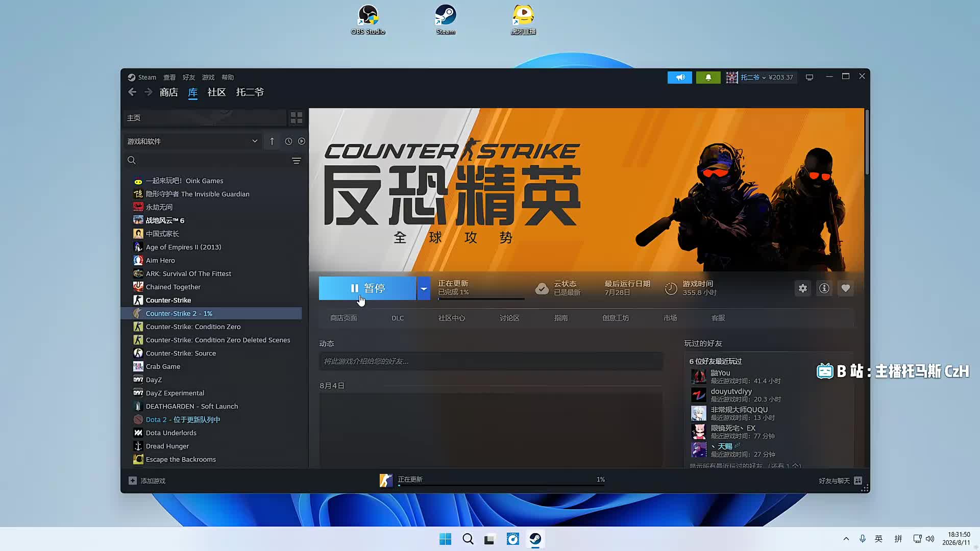This screenshot has height=551, width=980.
Task: Open Steam desktop shortcut
Action: [x=446, y=19]
